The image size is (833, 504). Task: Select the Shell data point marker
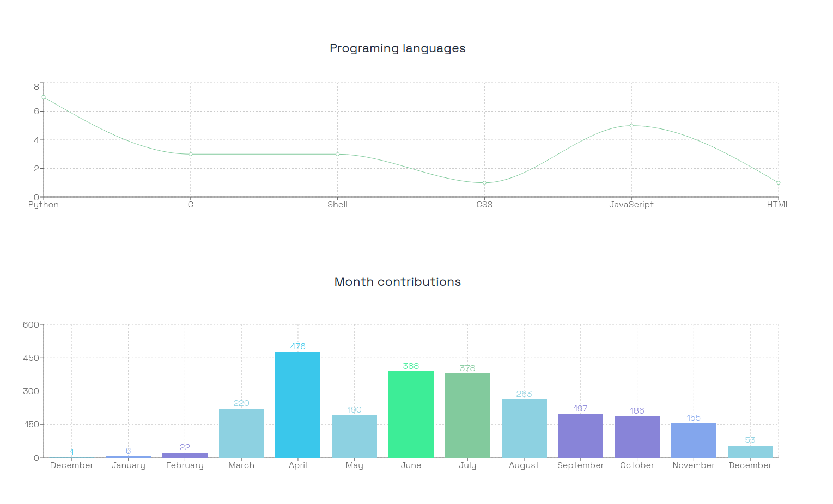click(x=337, y=154)
